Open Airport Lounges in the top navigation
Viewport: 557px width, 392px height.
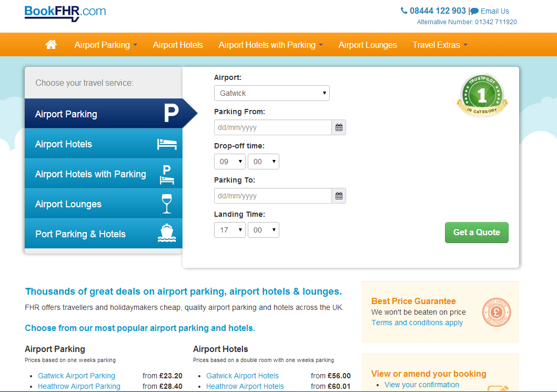pos(368,45)
